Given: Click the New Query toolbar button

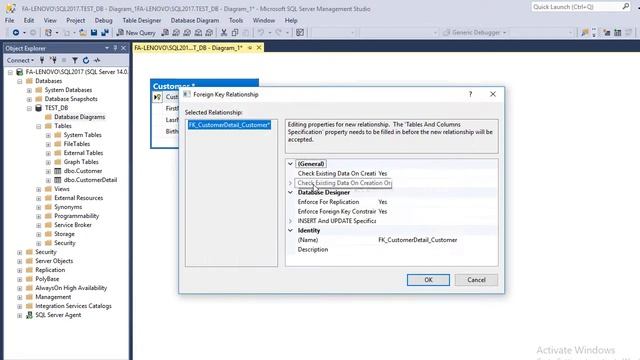Looking at the screenshot, I should click(136, 33).
